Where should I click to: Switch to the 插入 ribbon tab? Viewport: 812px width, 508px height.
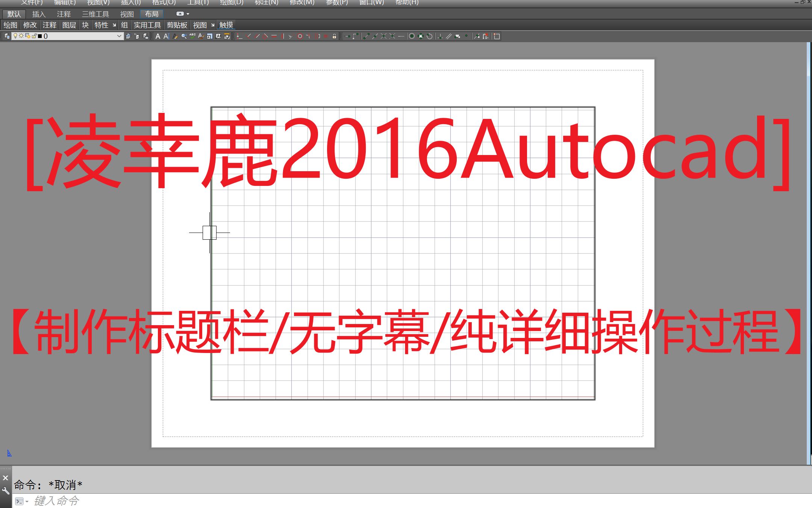39,14
